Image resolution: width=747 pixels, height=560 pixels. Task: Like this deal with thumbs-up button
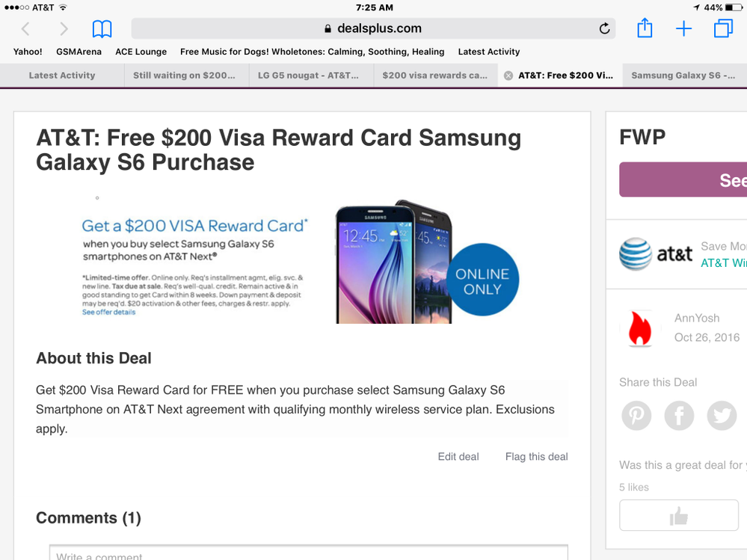click(x=678, y=515)
